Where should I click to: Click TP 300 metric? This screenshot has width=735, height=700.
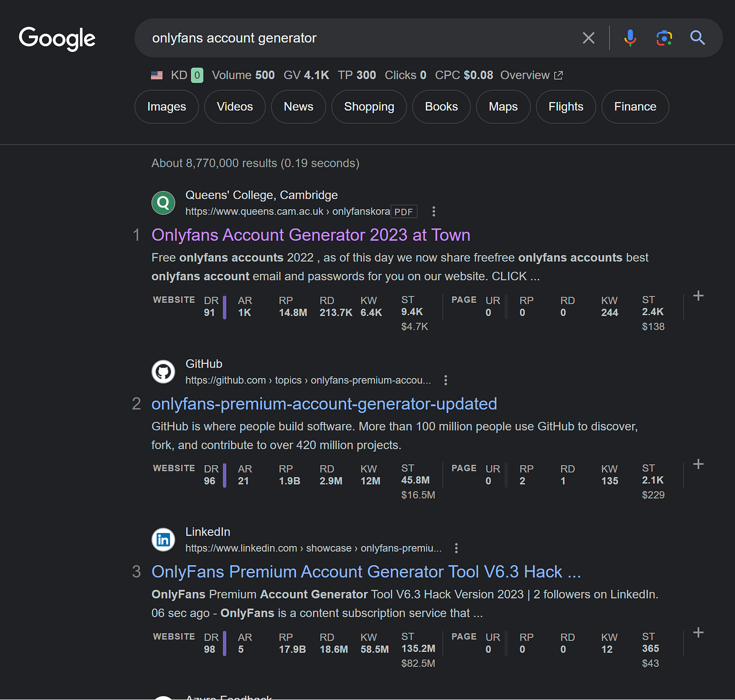point(357,75)
